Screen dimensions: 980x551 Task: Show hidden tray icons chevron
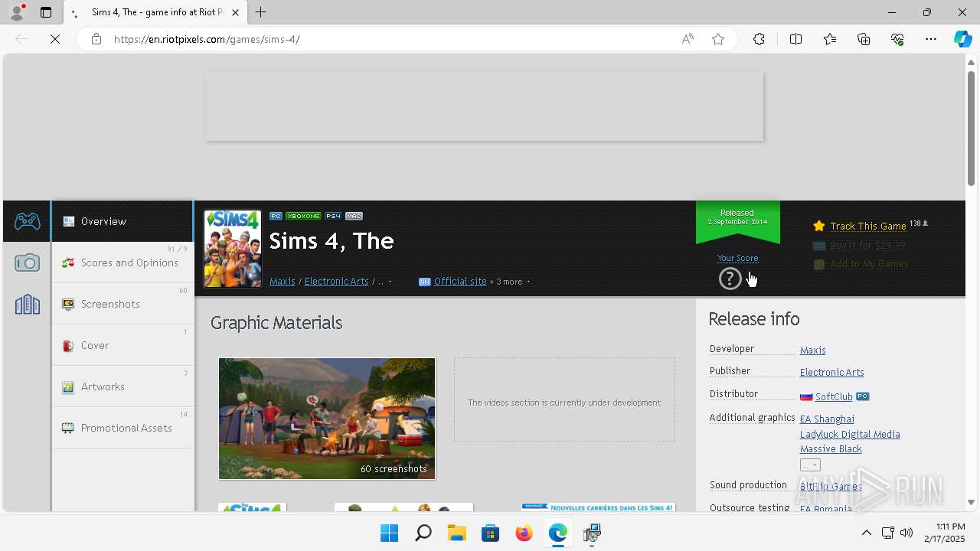[866, 533]
